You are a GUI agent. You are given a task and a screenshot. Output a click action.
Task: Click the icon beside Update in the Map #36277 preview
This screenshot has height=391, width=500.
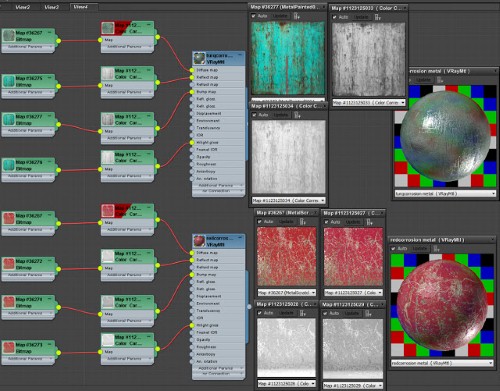[297, 16]
